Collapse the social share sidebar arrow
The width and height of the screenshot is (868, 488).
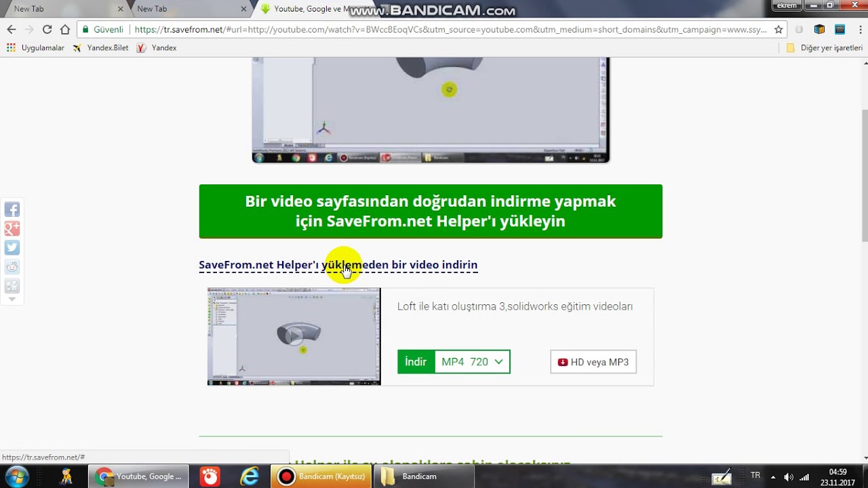12,299
